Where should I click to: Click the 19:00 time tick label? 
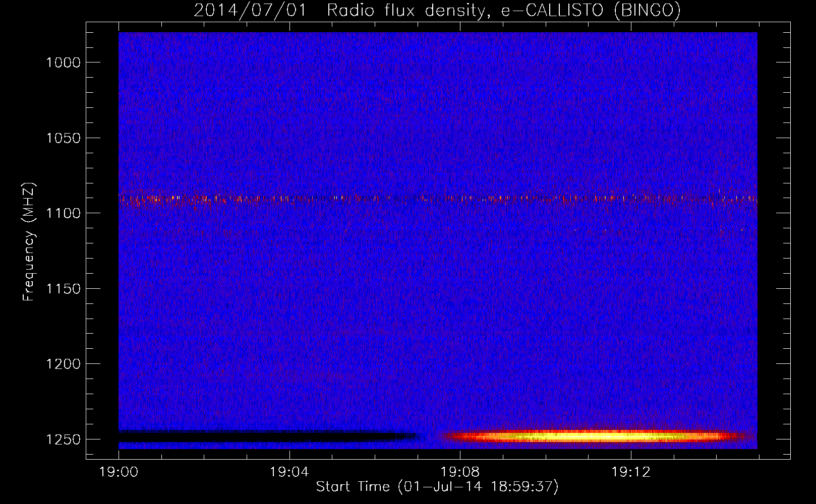[119, 472]
